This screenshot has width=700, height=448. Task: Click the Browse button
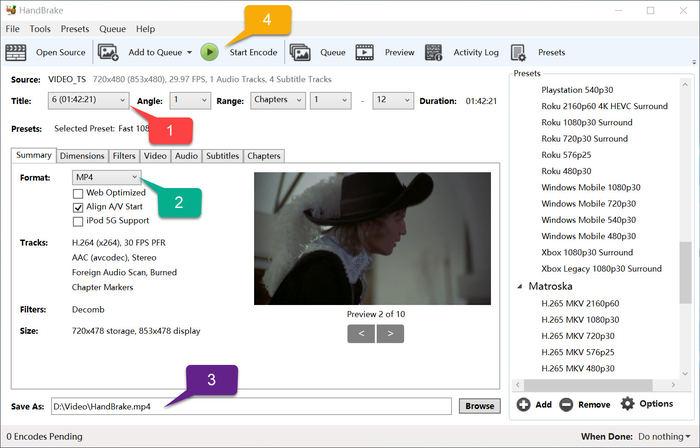pos(478,406)
